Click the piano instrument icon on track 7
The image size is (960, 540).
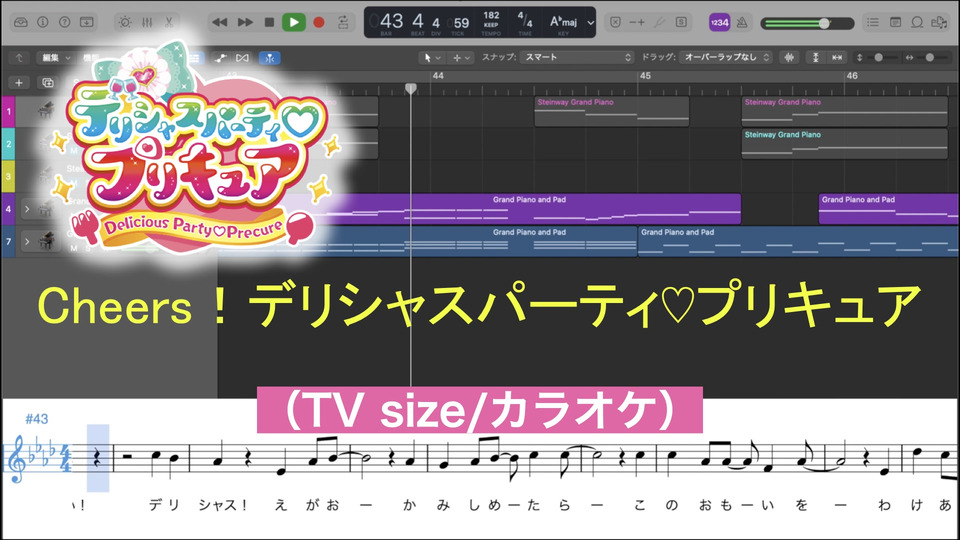click(x=47, y=241)
